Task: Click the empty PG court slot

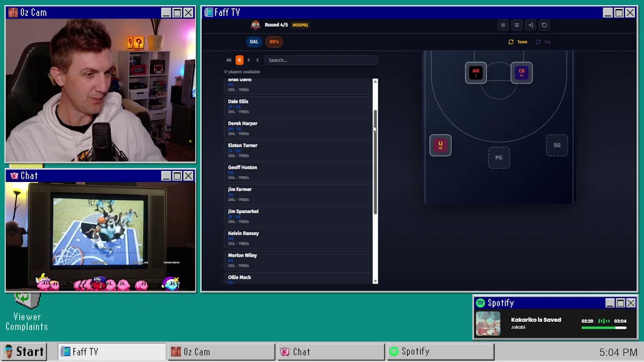Action: click(499, 157)
